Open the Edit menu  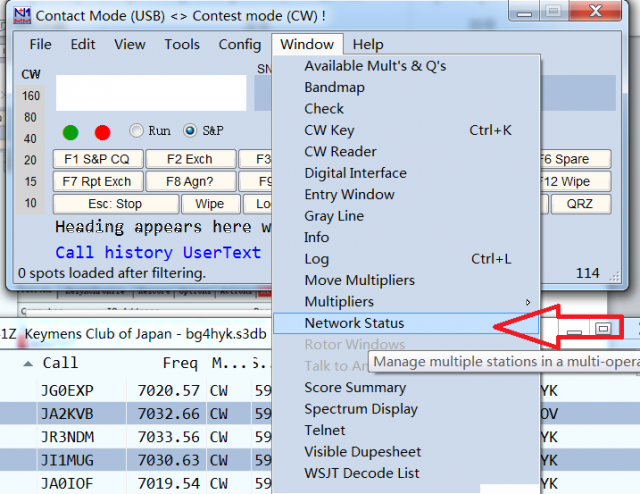pos(83,44)
